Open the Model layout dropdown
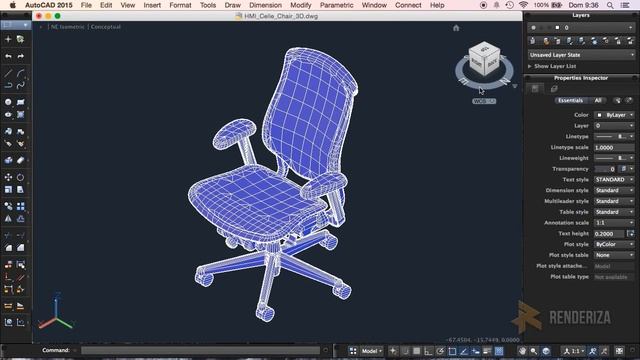The image size is (640, 360). pos(371,351)
